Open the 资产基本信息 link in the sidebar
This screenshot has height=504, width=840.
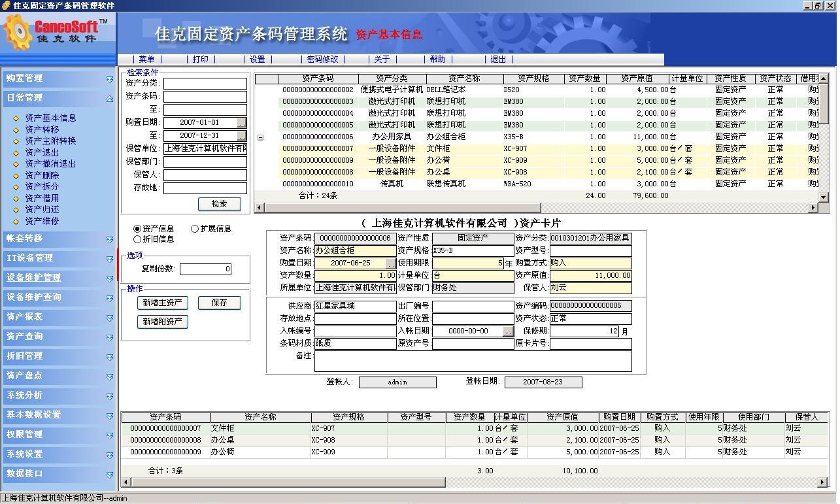[50, 118]
